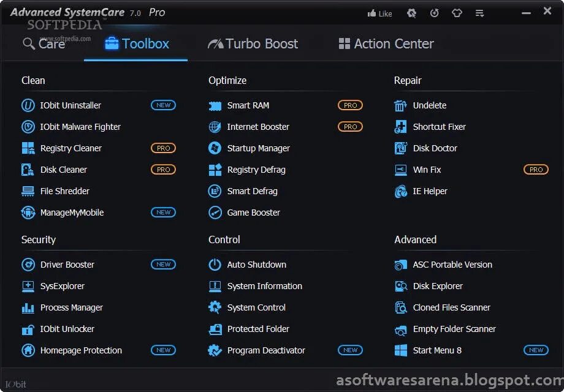
Task: Click the Shortcut Fixer icon
Action: [x=401, y=127]
